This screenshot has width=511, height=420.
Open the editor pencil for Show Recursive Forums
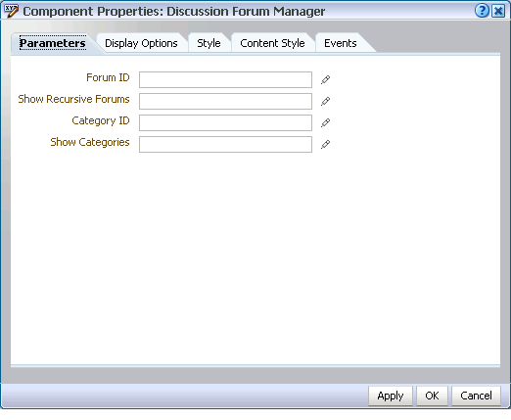[x=325, y=101]
